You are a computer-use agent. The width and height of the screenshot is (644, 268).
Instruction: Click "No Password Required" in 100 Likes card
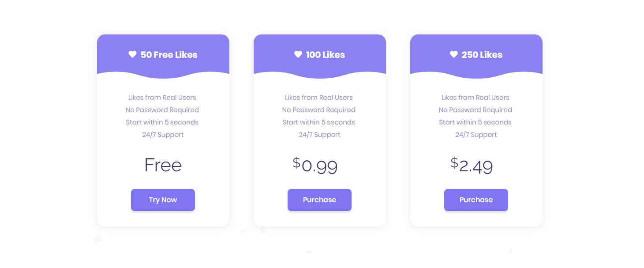tap(319, 110)
